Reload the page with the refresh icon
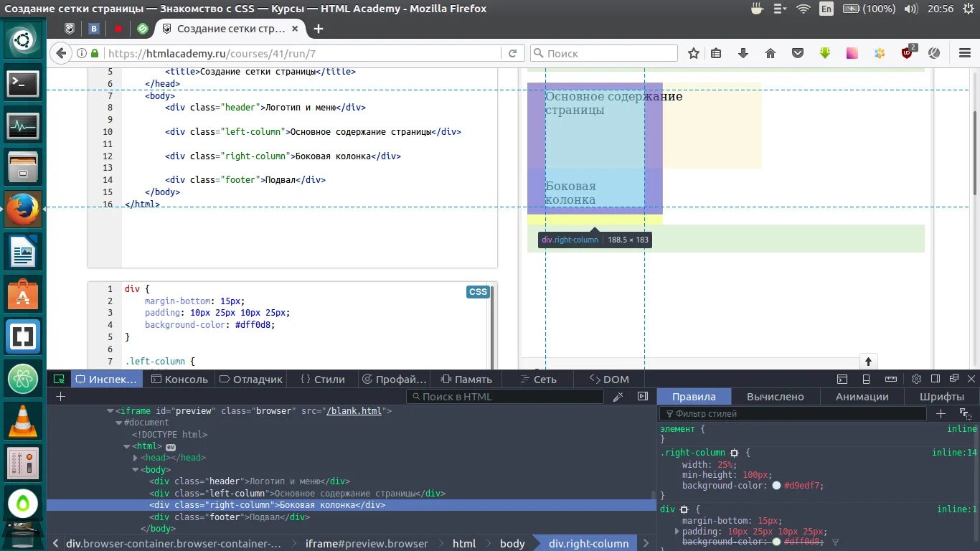980x551 pixels. (512, 53)
